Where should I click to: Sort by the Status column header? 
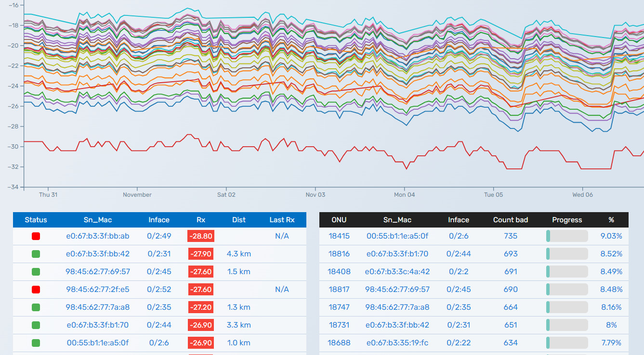click(36, 220)
